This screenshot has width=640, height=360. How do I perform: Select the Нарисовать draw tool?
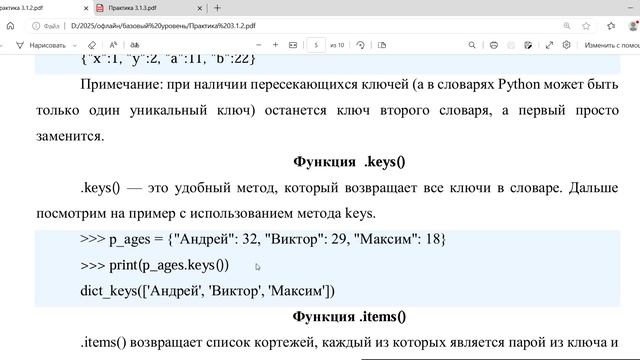point(41,45)
